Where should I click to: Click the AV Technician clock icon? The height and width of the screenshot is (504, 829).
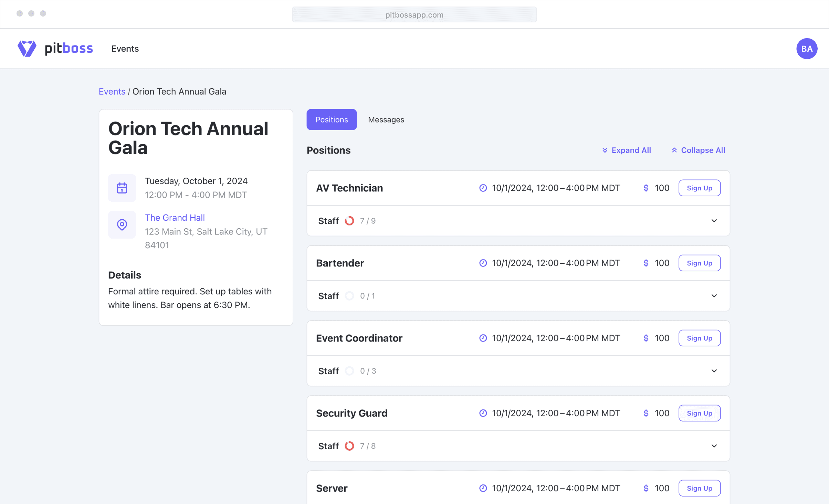click(483, 188)
